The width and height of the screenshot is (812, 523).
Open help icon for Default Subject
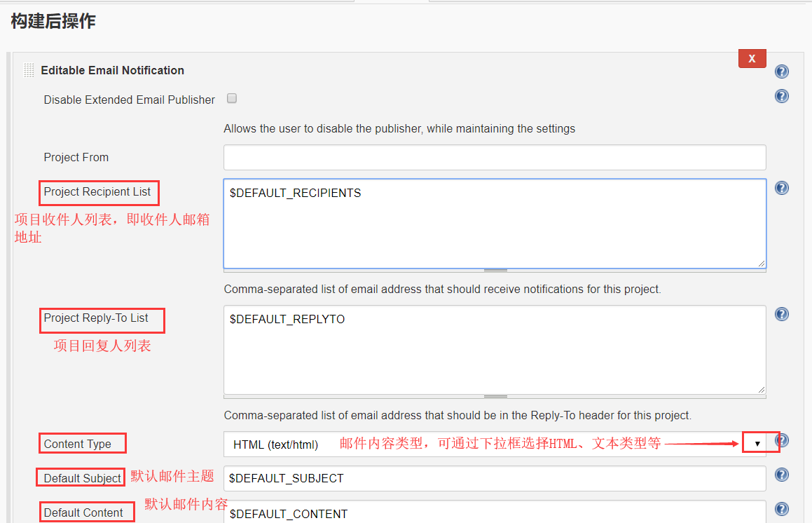pos(781,475)
